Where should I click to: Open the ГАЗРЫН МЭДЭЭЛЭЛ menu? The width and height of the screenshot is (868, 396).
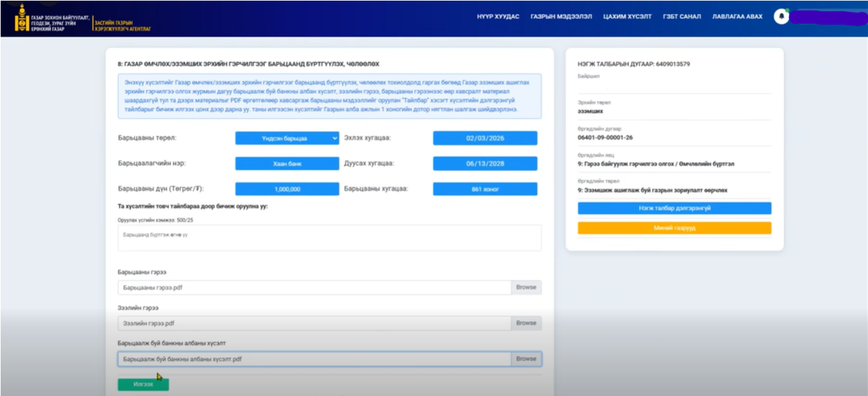(561, 17)
